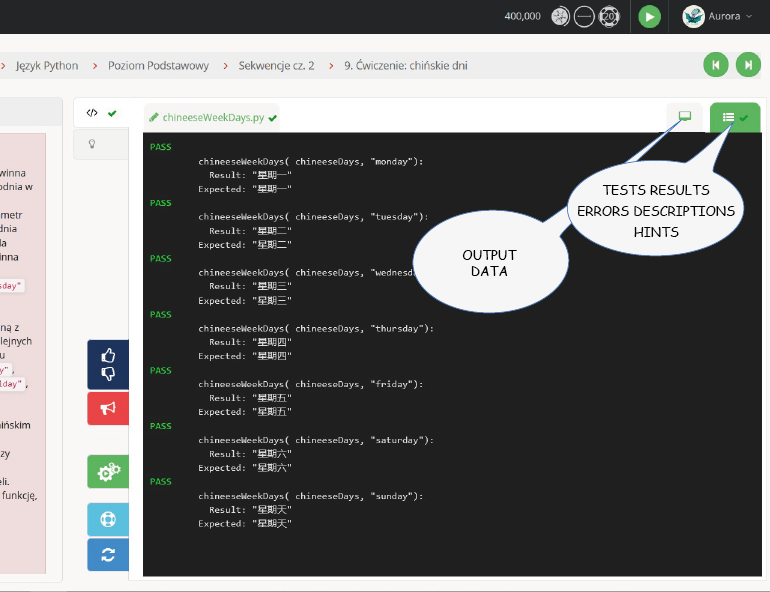Open Sekwencje cz. 2 breadcrumb
Image resolution: width=770 pixels, height=592 pixels.
276,66
